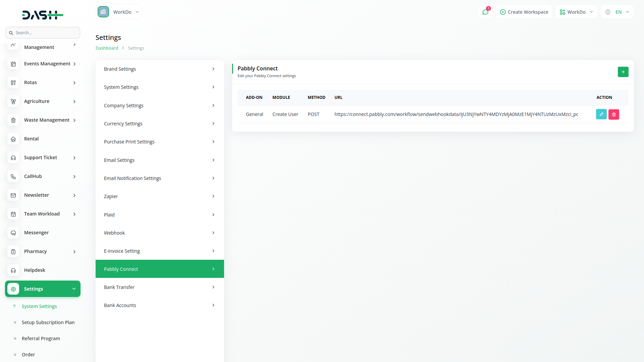Click the green add Pabbly Connect plus button
The image size is (644, 362).
623,72
